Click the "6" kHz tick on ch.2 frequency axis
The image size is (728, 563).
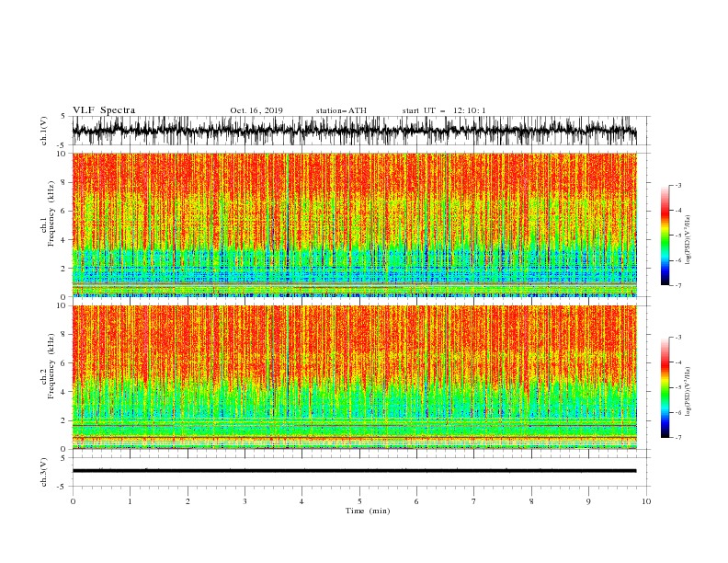click(63, 362)
